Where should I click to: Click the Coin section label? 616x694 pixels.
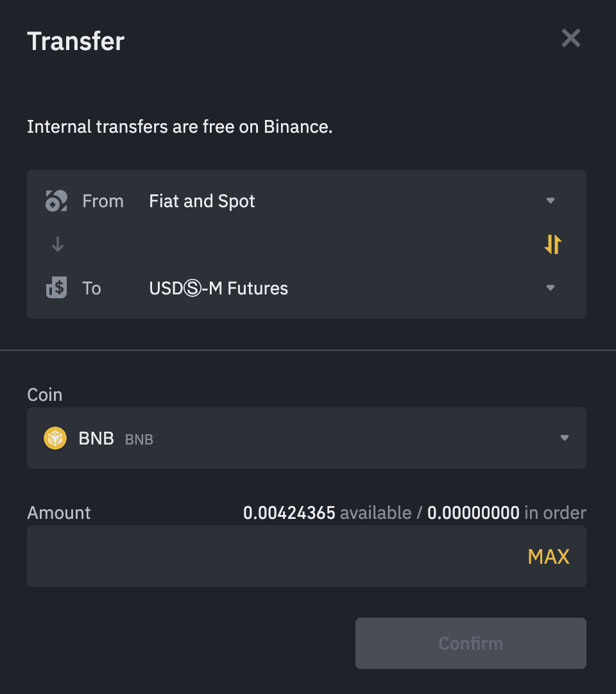click(x=44, y=394)
